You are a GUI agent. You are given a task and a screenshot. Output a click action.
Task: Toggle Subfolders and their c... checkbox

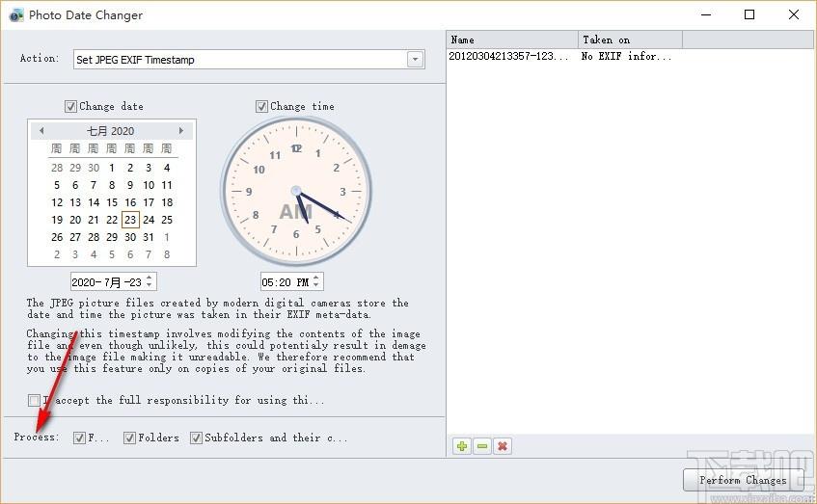(196, 438)
